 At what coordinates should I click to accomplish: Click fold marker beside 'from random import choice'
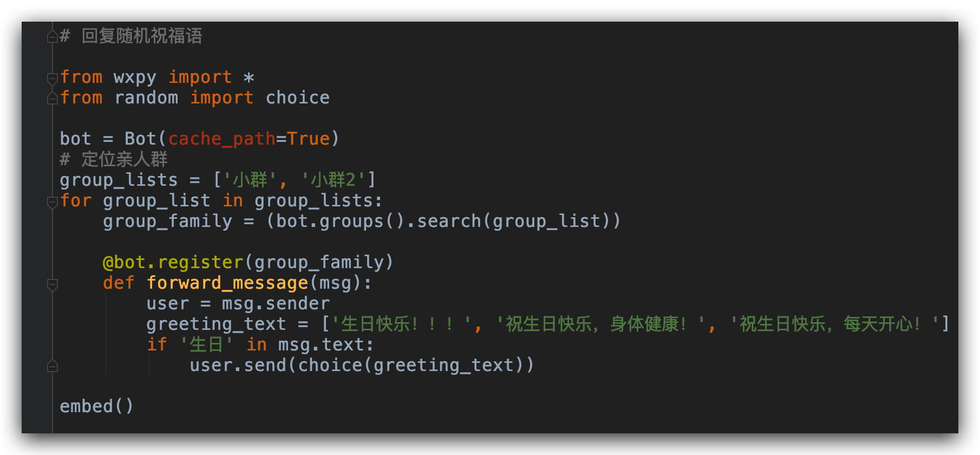click(x=52, y=99)
